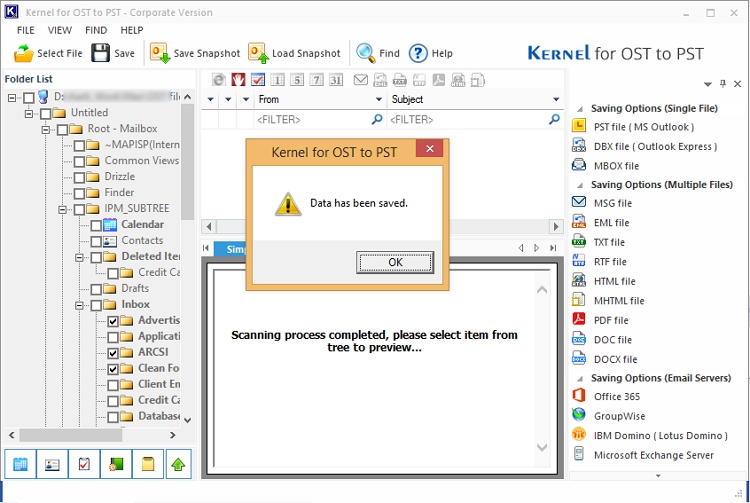
Task: Open the HELP menu
Action: (x=132, y=30)
